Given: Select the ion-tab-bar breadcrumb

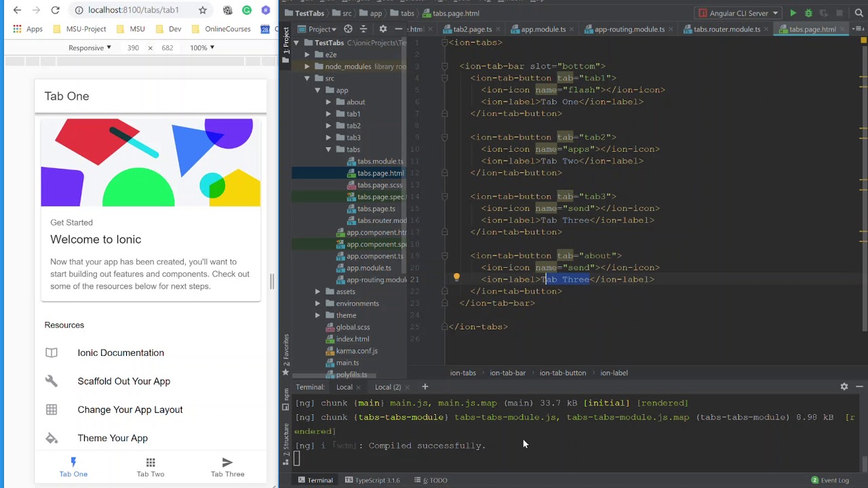Looking at the screenshot, I should click(x=507, y=373).
